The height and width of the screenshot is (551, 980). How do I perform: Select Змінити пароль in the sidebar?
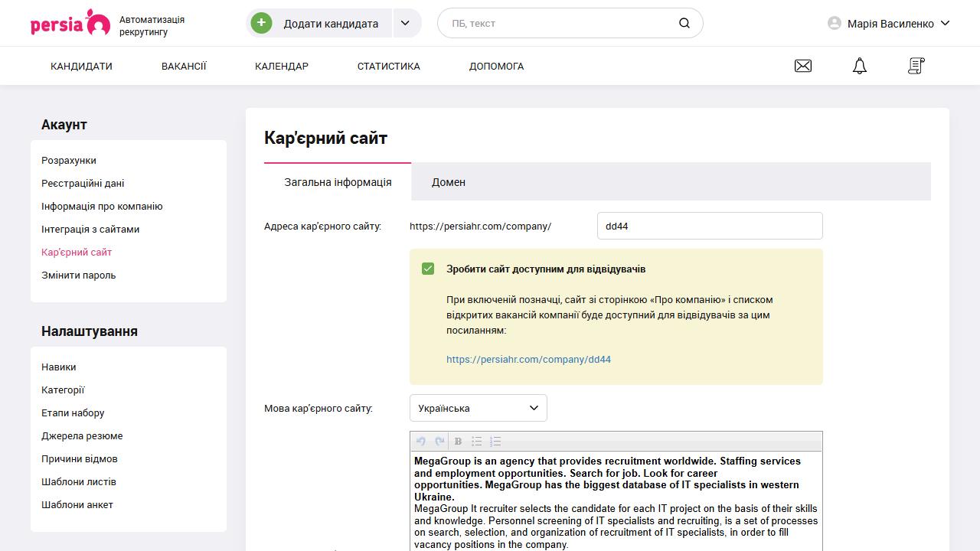tap(77, 275)
